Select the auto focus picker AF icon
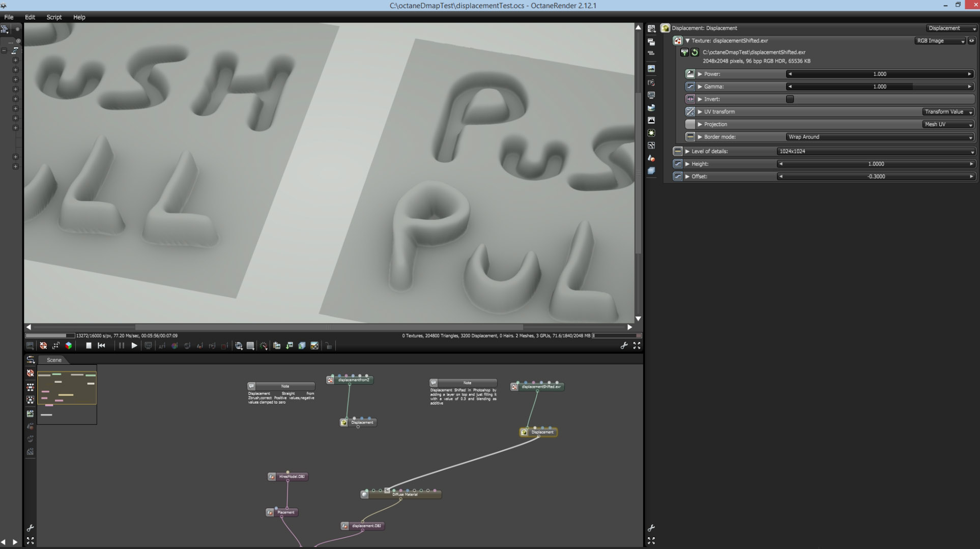Viewport: 980px width, 549px height. point(162,345)
